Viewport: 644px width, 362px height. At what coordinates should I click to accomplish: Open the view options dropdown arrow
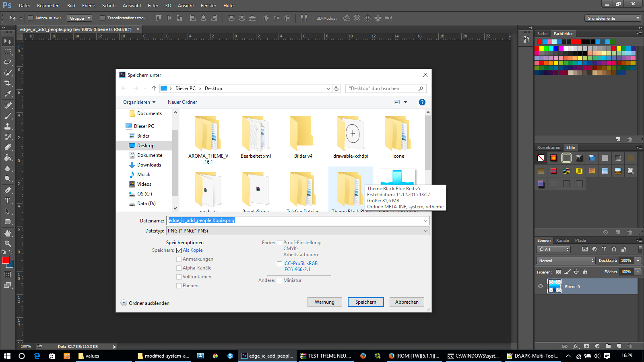(x=405, y=102)
